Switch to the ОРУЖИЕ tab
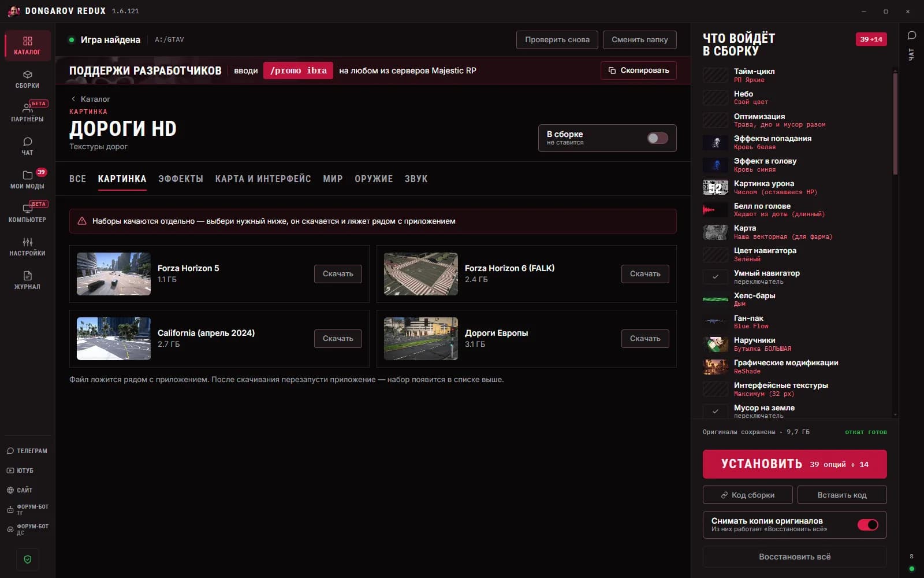The height and width of the screenshot is (578, 924). tap(374, 179)
